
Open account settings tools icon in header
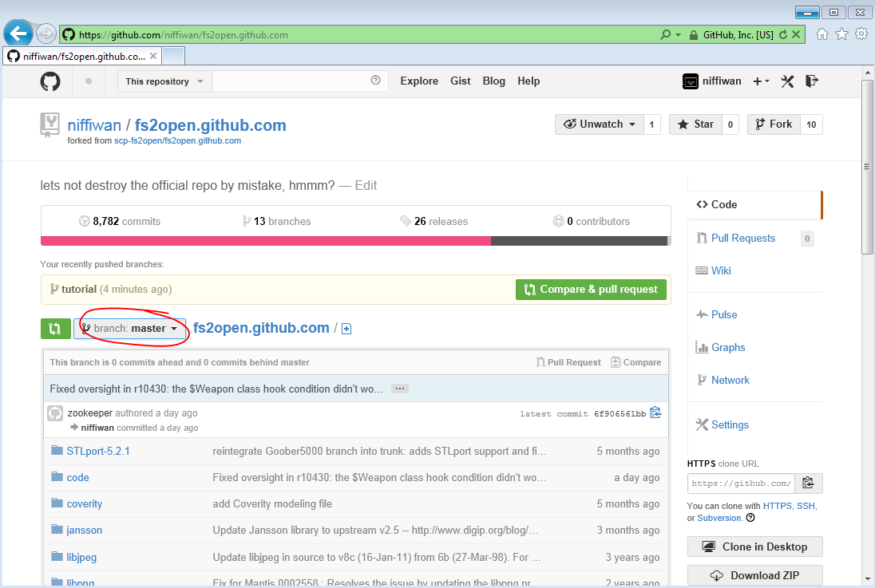[x=787, y=81]
